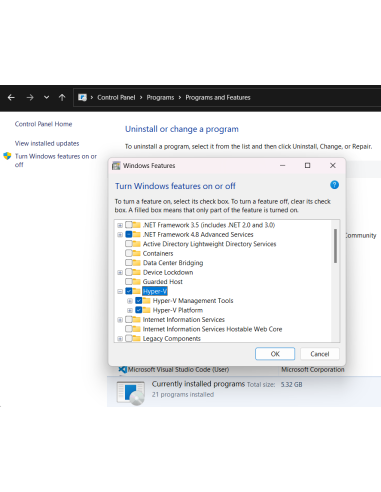This screenshot has width=381, height=492.
Task: Click the Control Panel icon in address bar
Action: pos(82,97)
